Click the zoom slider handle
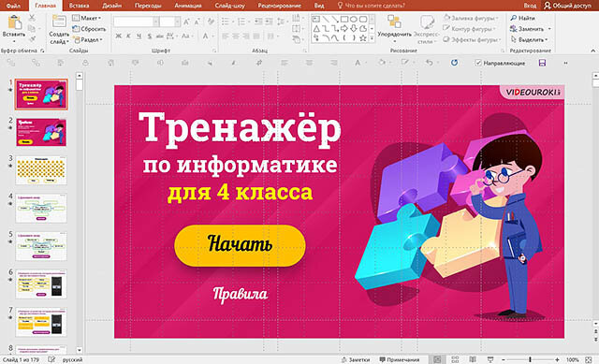 pyautogui.click(x=530, y=359)
